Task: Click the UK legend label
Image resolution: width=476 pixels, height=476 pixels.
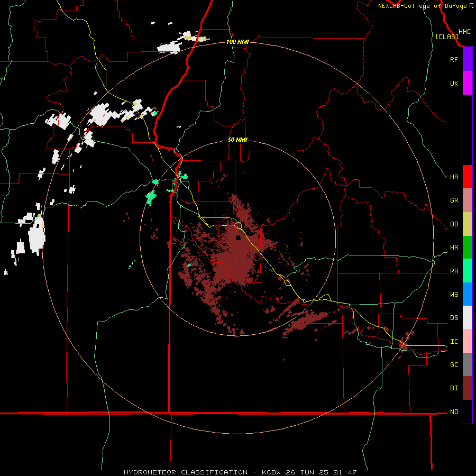Action: (x=454, y=83)
